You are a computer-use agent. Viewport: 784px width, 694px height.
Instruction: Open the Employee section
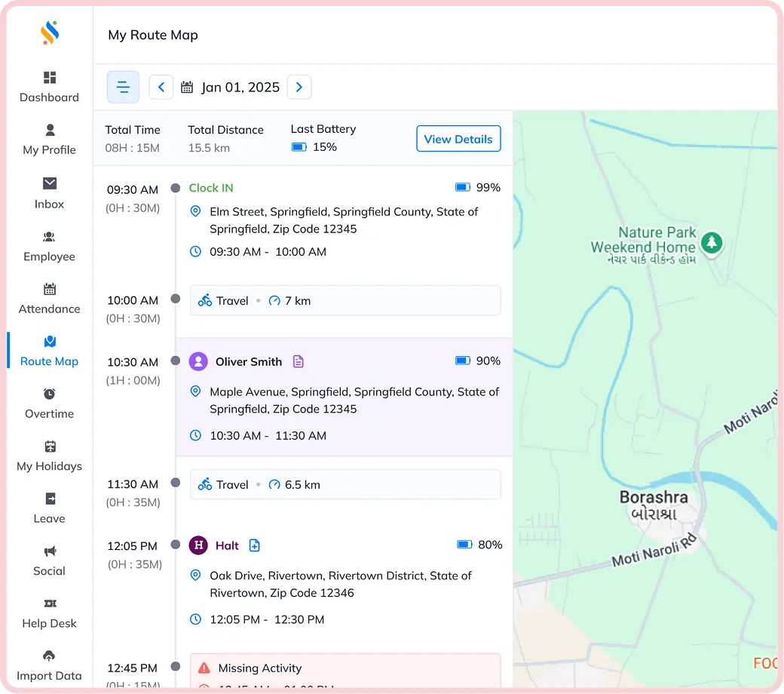click(x=49, y=246)
